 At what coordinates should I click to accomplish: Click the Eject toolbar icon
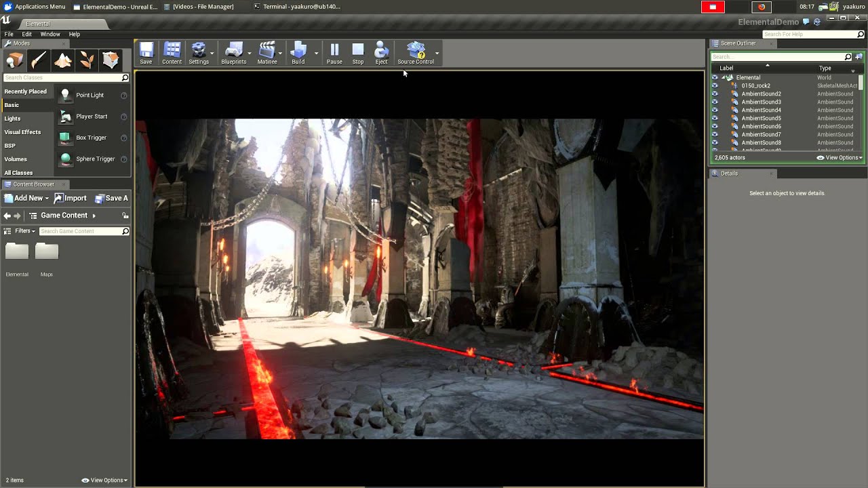(x=381, y=50)
